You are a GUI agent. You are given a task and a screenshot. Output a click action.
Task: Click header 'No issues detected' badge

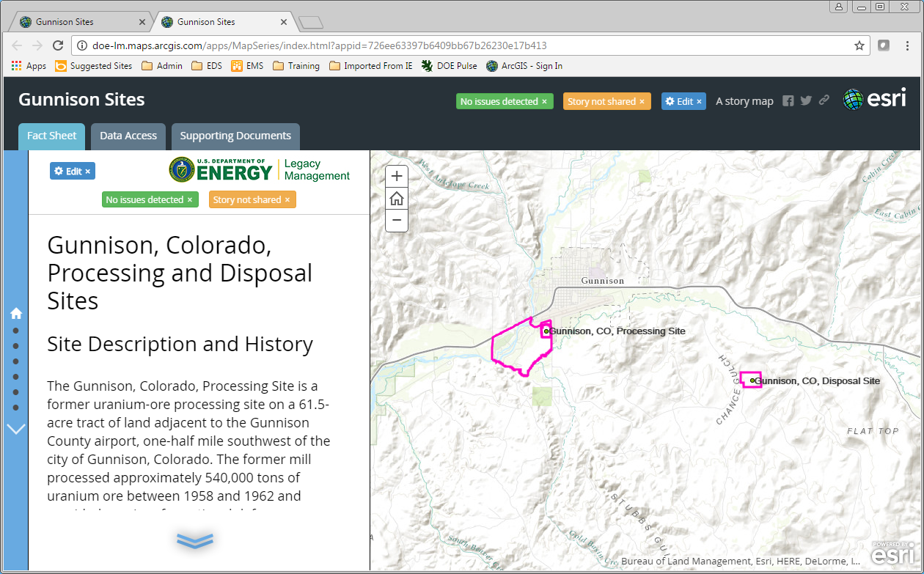pos(504,101)
